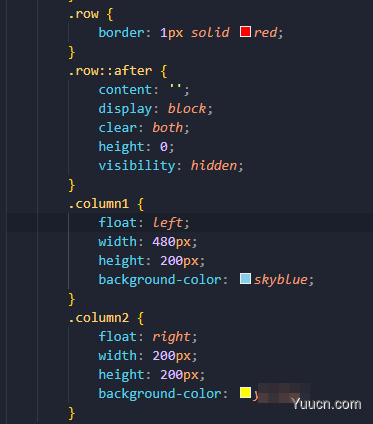Click the float right value
The width and height of the screenshot is (373, 424).
coord(172,337)
